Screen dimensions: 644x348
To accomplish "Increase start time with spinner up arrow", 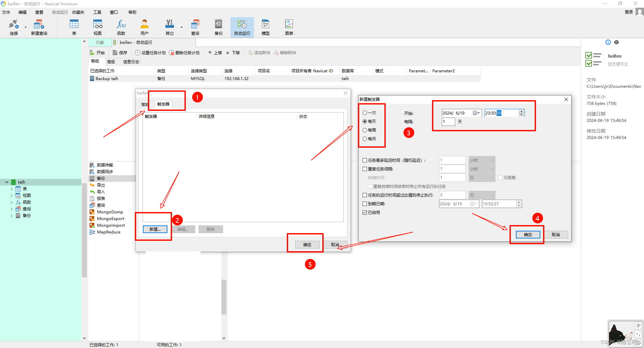I will [521, 111].
